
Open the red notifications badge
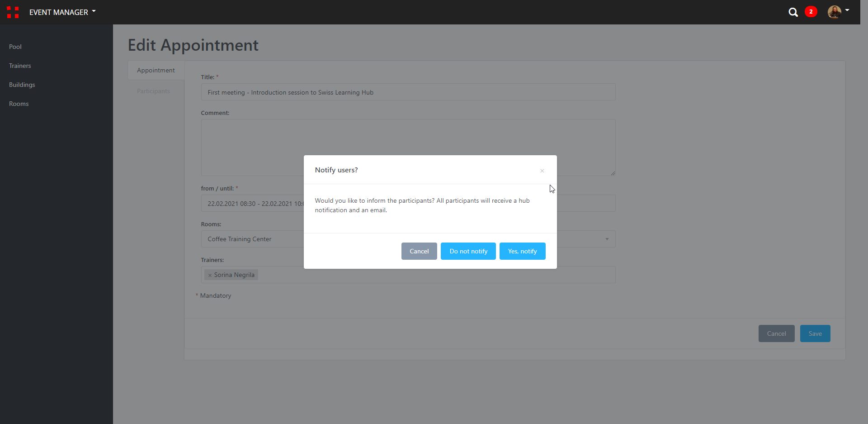[x=811, y=12]
